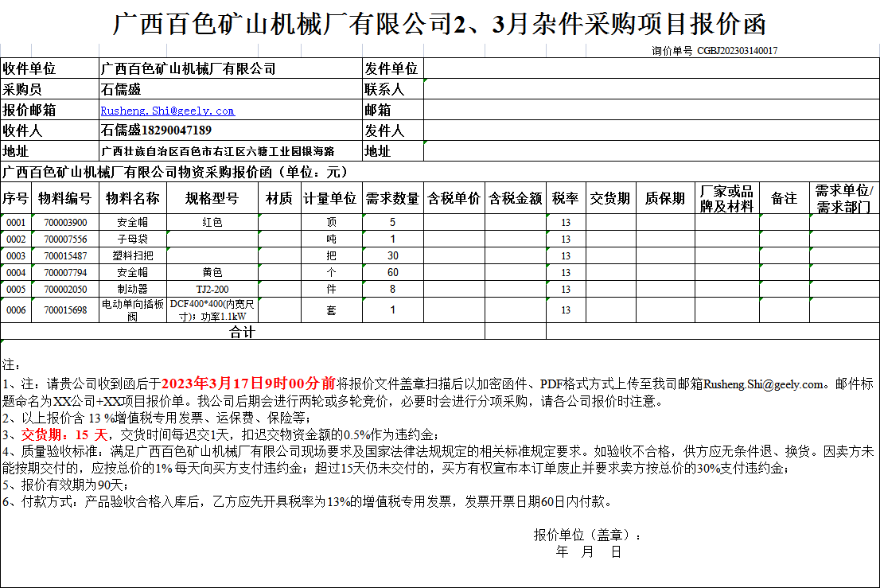The image size is (880, 588).
Task: Select material code 700007556
Action: [x=65, y=239]
